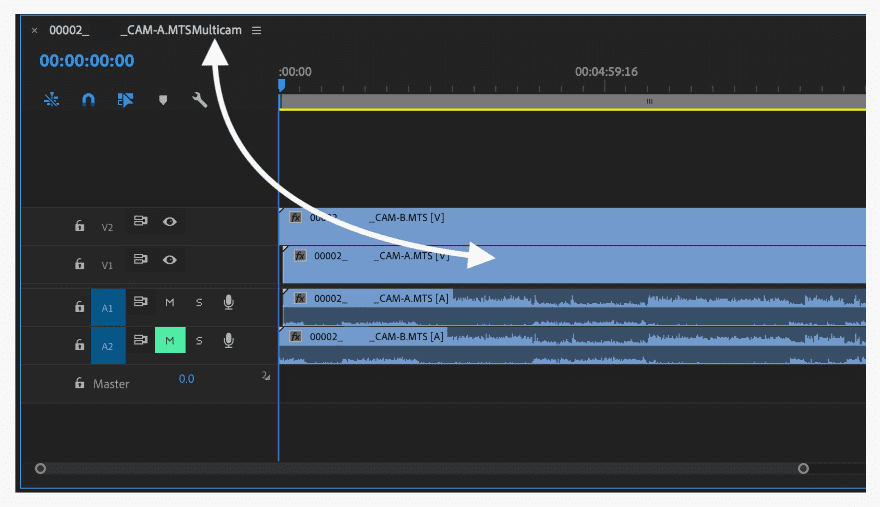Target the V1 track label
Screen dimensions: 880x507
(x=107, y=265)
